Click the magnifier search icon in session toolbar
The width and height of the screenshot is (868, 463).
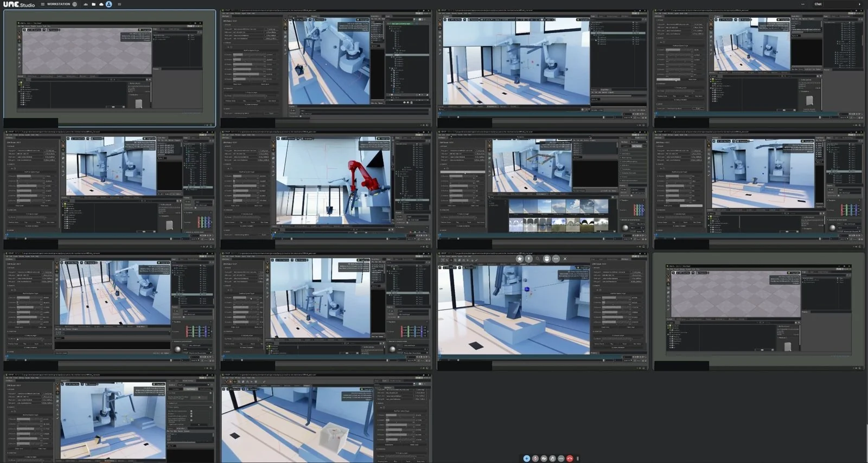(x=538, y=259)
